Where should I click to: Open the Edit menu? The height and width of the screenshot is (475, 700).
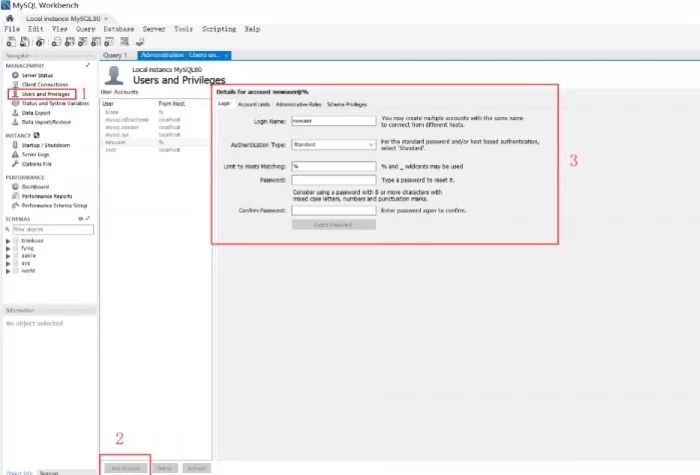coord(36,29)
